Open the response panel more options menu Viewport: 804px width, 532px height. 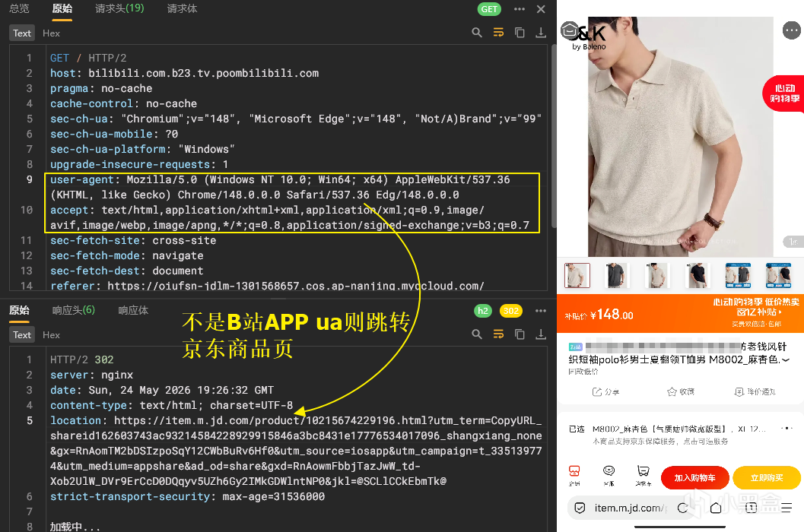point(541,311)
